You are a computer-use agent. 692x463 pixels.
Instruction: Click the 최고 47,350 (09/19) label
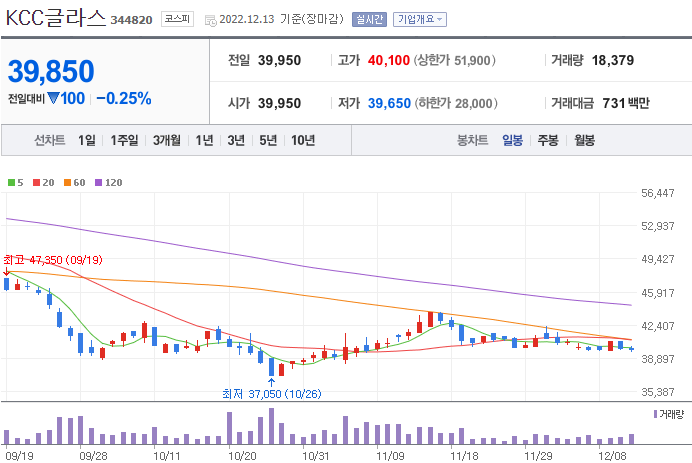53,260
